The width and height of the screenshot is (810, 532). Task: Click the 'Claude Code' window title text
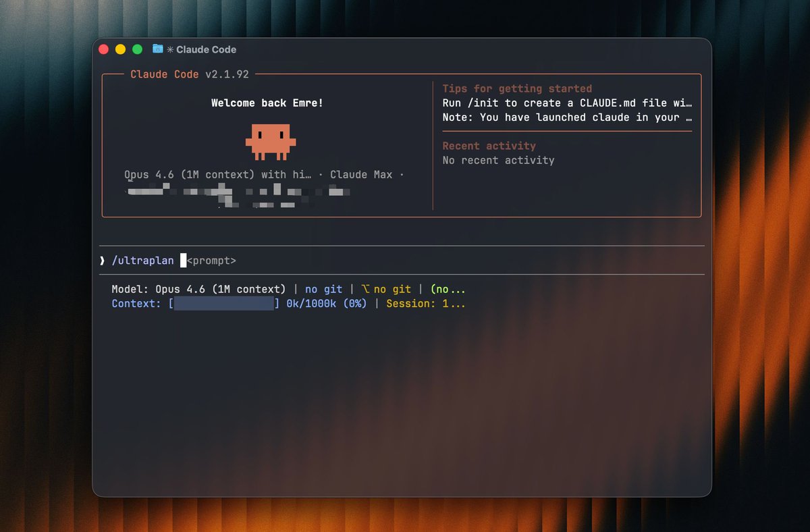coord(207,49)
